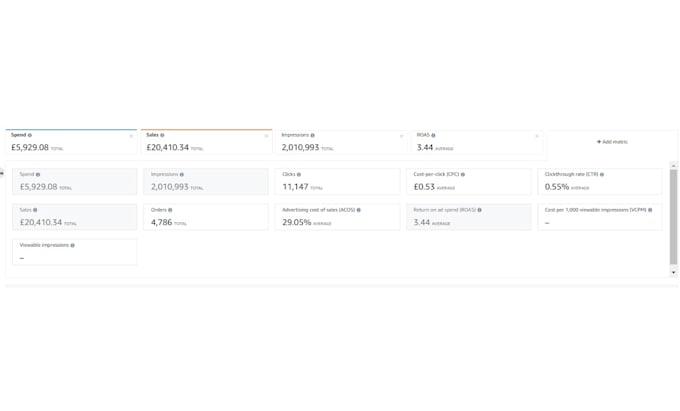
Task: Click info icon beside Clickthrough rate (CTR)
Action: (x=602, y=174)
